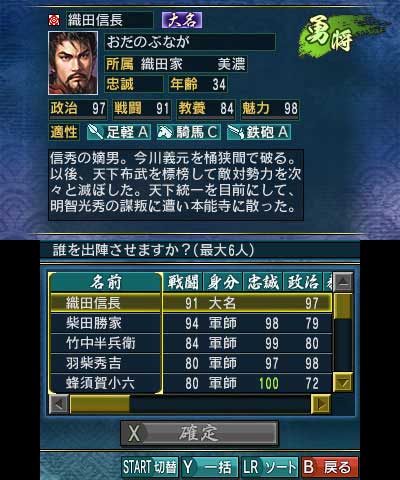The image size is (400, 480).
Task: Click the B 戻る back button
Action: tap(330, 467)
